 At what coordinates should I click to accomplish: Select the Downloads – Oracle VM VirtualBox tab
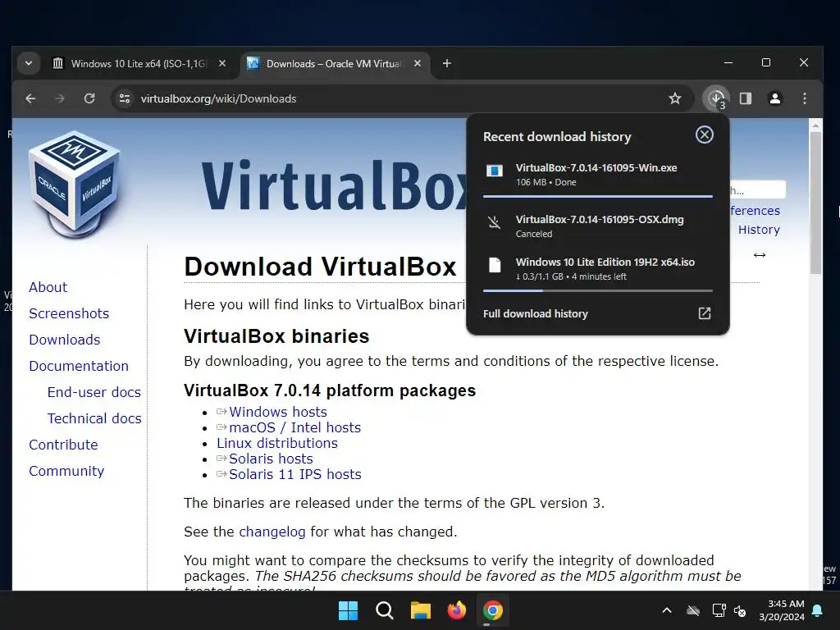(333, 64)
